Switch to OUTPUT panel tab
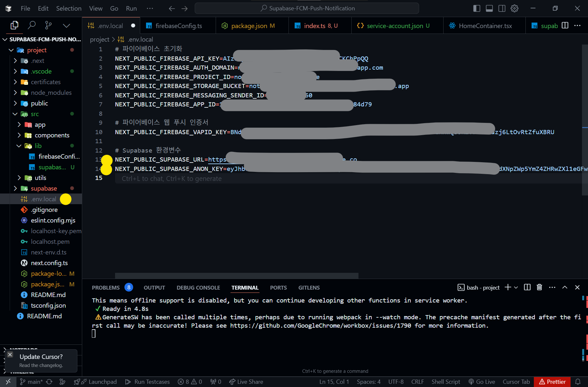Viewport: 588px width, 387px height. [154, 288]
